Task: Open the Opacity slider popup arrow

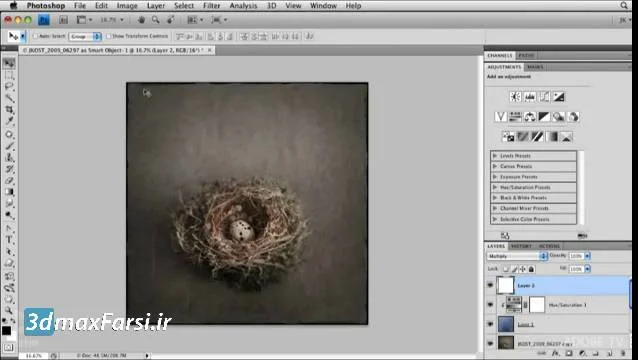Action: tap(587, 256)
